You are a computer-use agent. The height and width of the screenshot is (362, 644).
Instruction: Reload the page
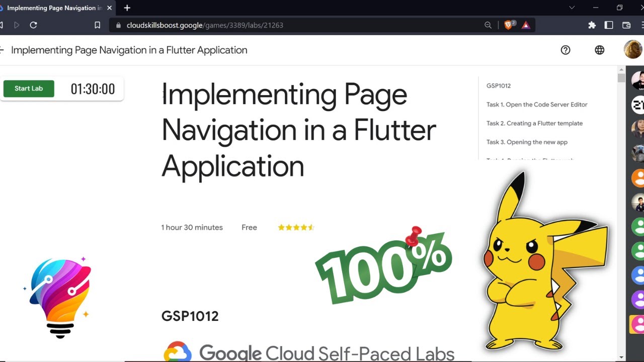coord(33,25)
